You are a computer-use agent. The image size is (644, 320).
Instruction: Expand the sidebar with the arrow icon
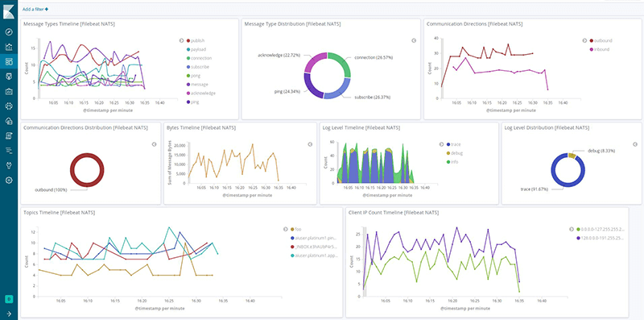9,314
